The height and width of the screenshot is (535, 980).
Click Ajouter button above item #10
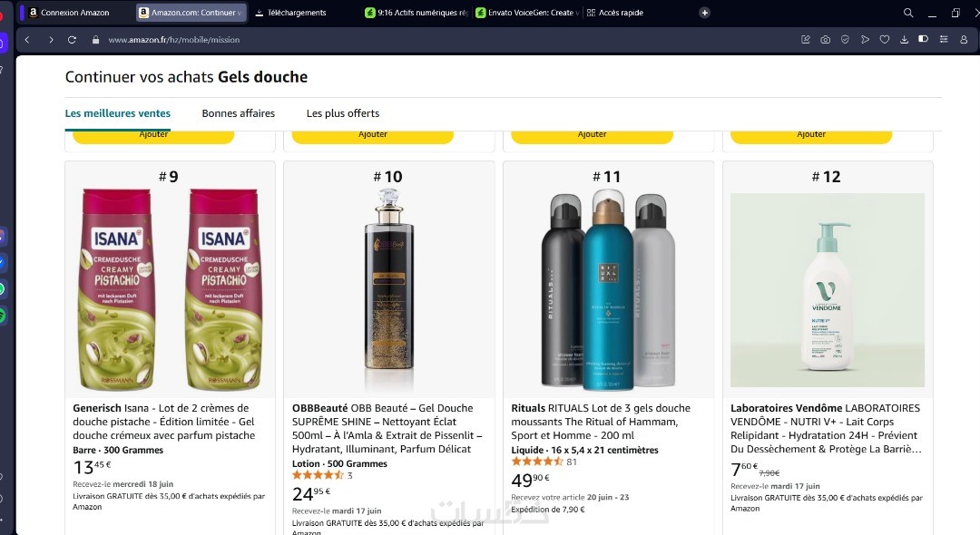coord(373,135)
